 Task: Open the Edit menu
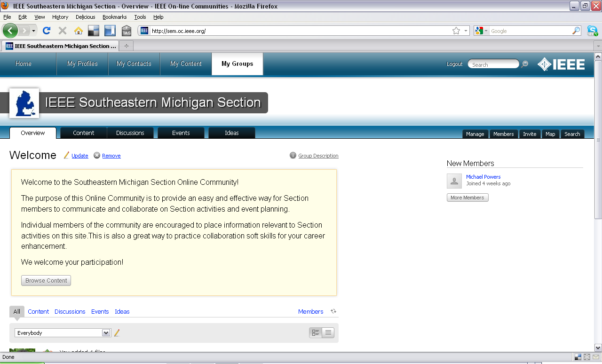tap(23, 17)
